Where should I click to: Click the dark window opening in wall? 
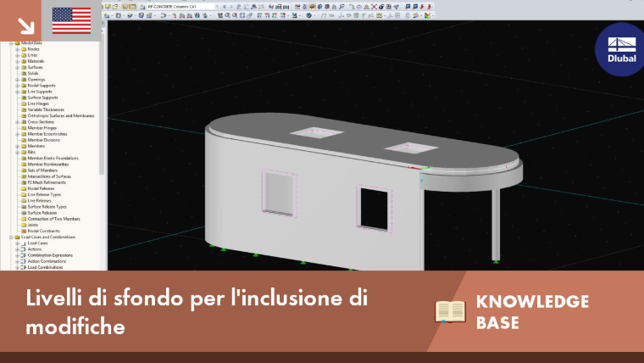(375, 208)
